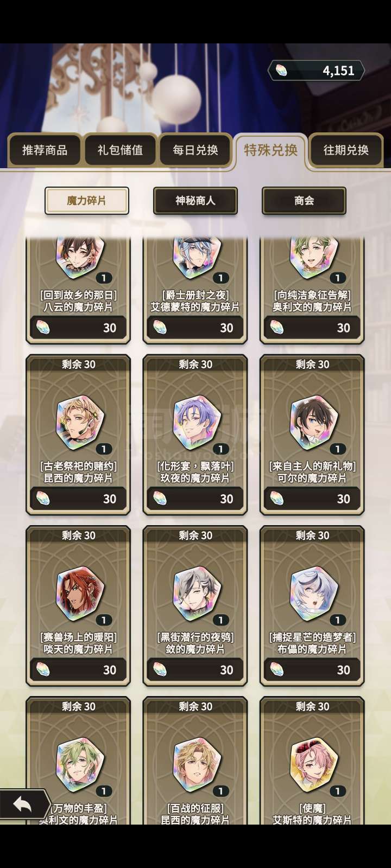Open the 每日兑换 tab
The height and width of the screenshot is (868, 391).
[195, 150]
